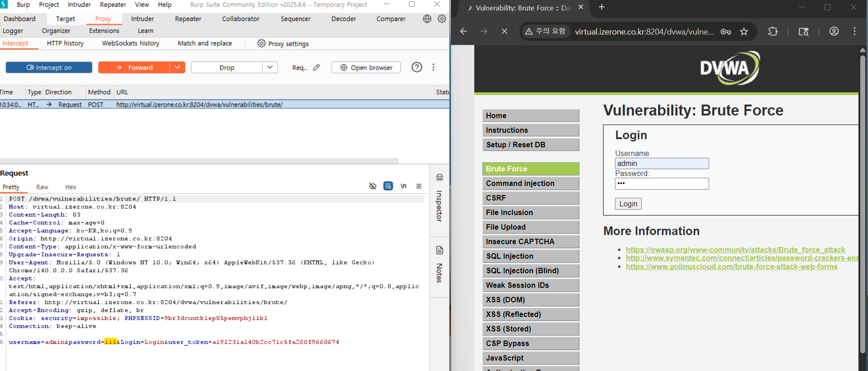Bookmark this page with the star icon
The image size is (868, 371).
744,31
